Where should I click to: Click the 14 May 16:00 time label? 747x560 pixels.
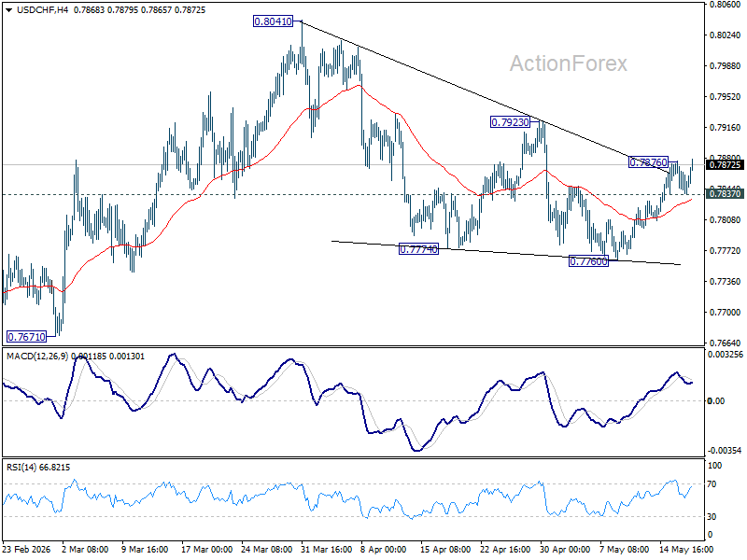[x=686, y=549]
